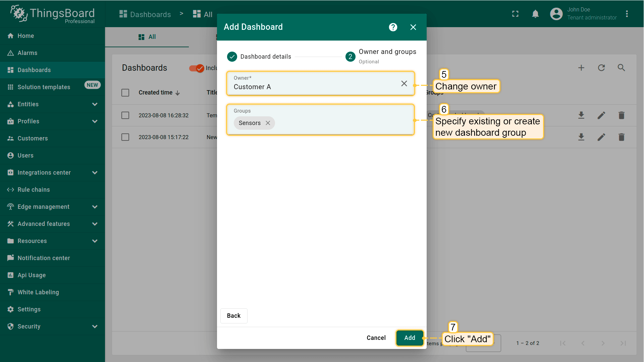Image resolution: width=644 pixels, height=362 pixels.
Task: Switch to the All dashboards tab
Action: click(x=147, y=37)
